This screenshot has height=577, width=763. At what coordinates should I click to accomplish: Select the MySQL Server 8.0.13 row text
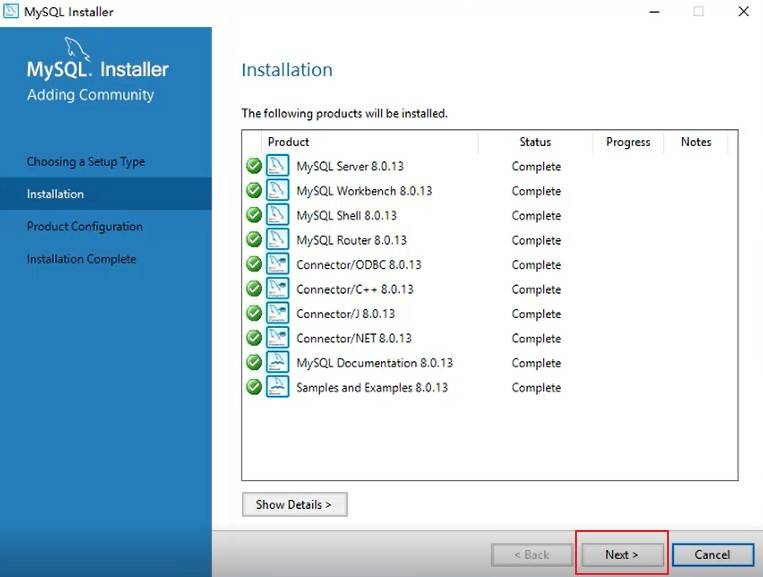pyautogui.click(x=350, y=166)
